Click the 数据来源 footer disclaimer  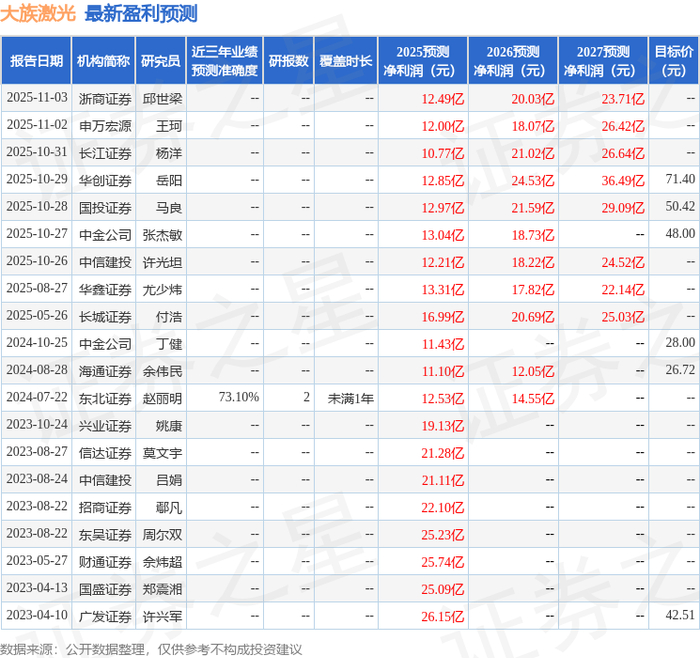(151, 649)
